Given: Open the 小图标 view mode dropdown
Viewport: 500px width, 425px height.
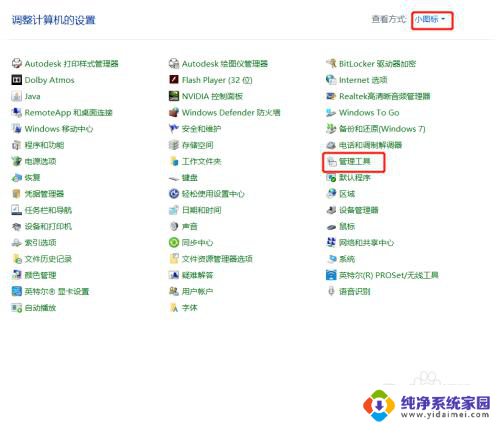Looking at the screenshot, I should click(x=429, y=19).
